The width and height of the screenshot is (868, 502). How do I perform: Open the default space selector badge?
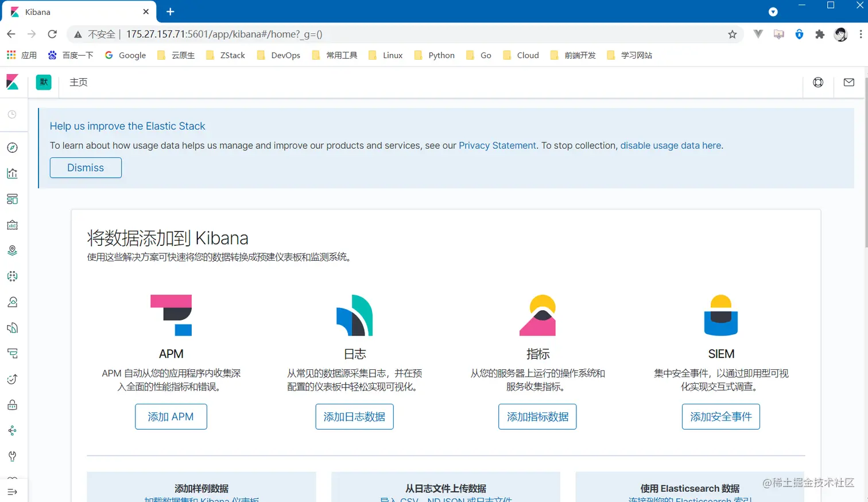(x=44, y=82)
